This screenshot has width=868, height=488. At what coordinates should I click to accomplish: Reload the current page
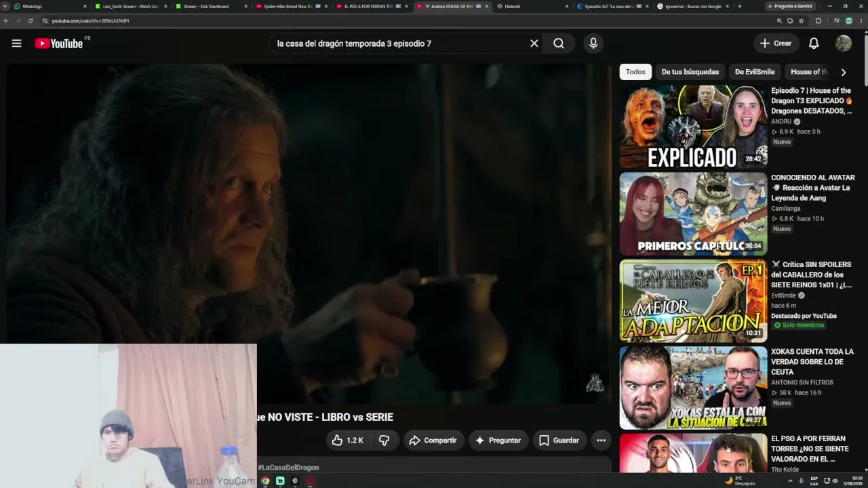tap(31, 21)
